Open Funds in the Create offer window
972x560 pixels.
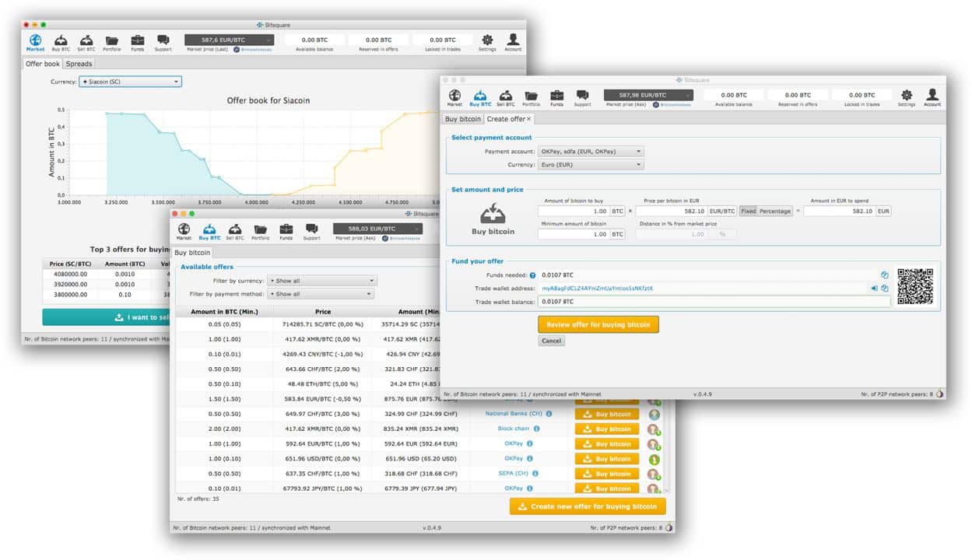pyautogui.click(x=556, y=97)
